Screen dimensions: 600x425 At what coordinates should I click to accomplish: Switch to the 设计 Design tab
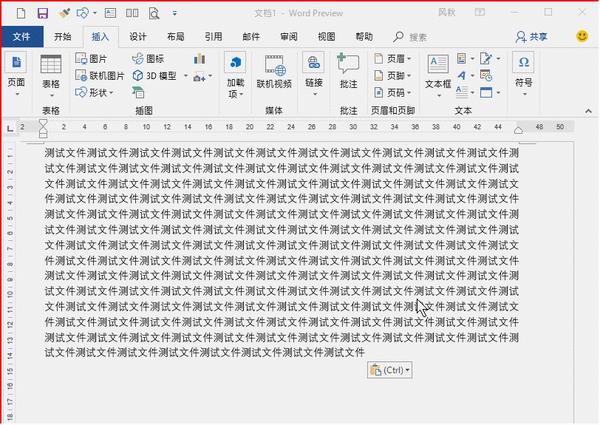click(138, 36)
